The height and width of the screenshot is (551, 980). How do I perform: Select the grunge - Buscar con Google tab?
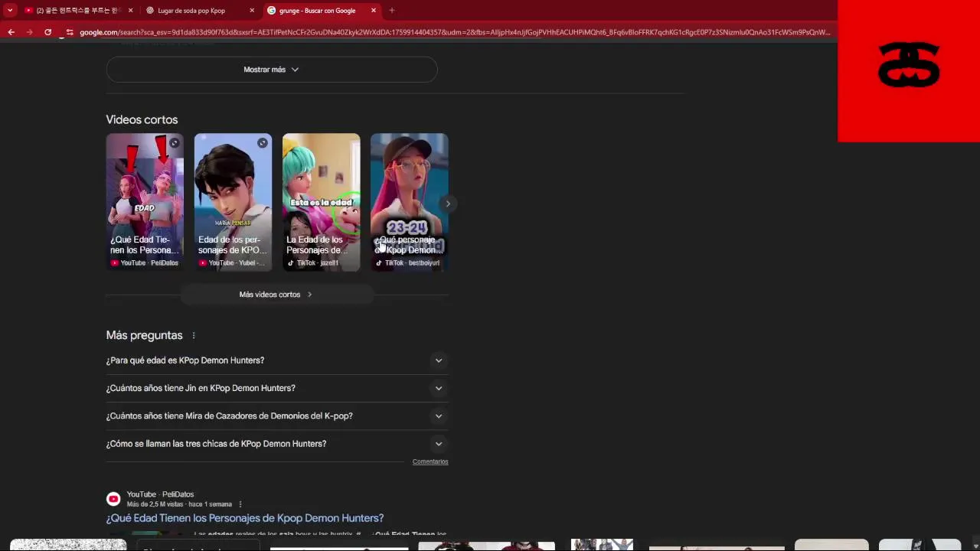click(x=322, y=11)
